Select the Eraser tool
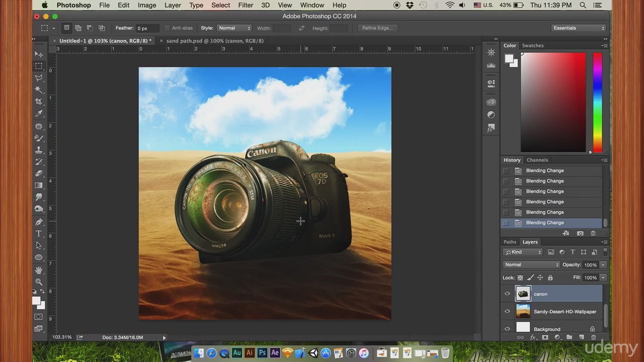This screenshot has height=362, width=644. point(39,173)
